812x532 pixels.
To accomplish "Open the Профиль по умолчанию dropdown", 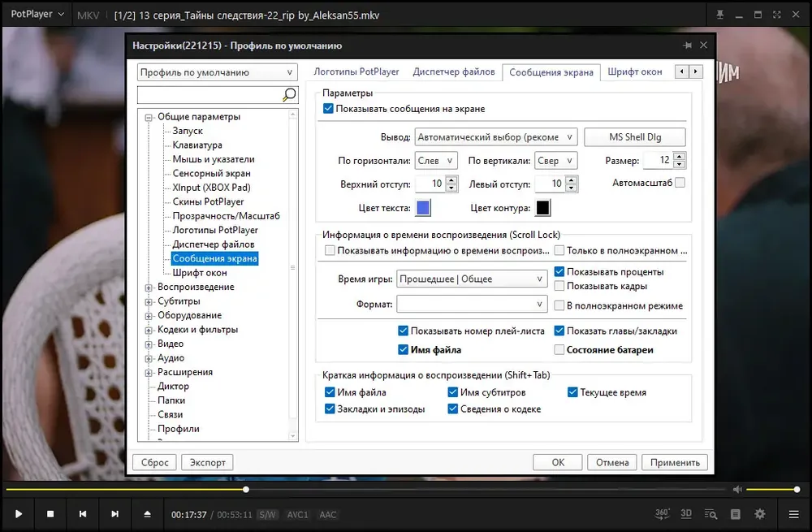I will click(218, 72).
